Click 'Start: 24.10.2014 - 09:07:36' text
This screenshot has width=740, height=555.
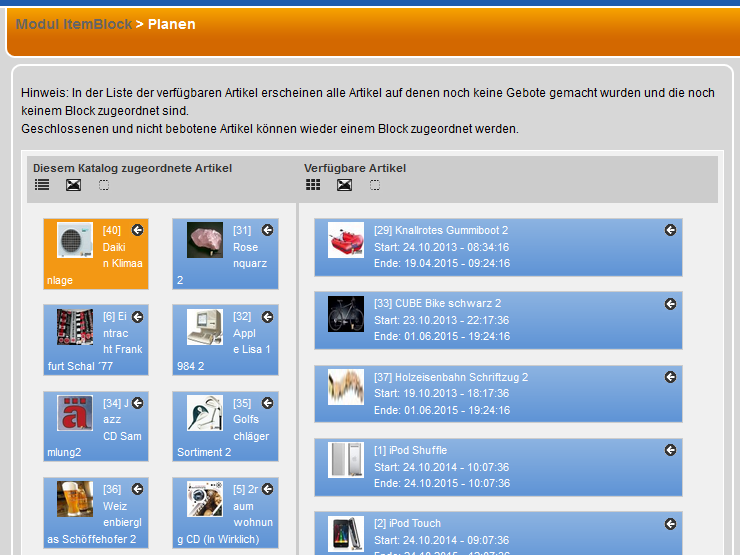coord(441,540)
